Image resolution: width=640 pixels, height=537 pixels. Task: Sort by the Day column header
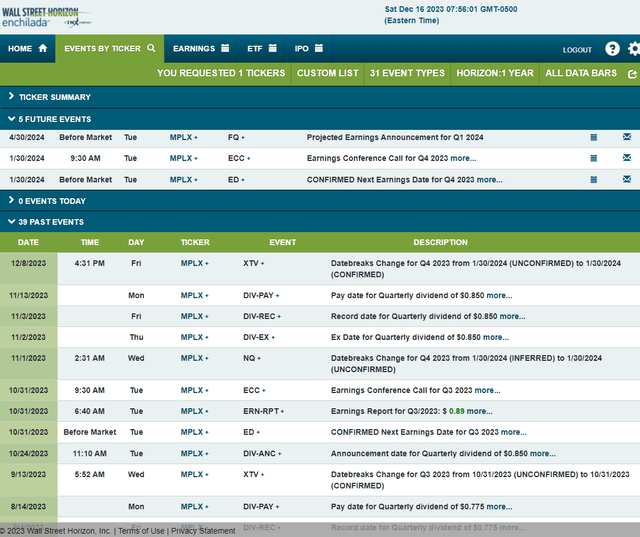136,242
